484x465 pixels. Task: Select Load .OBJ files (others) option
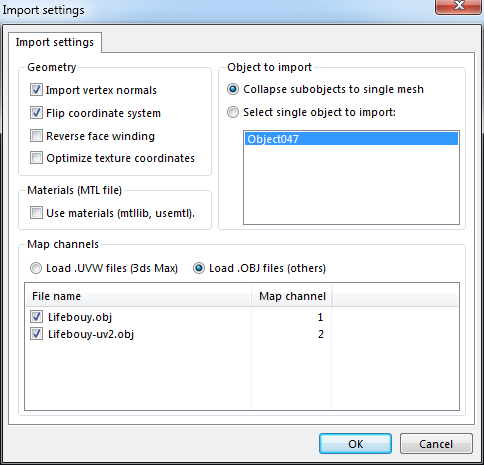click(x=199, y=268)
